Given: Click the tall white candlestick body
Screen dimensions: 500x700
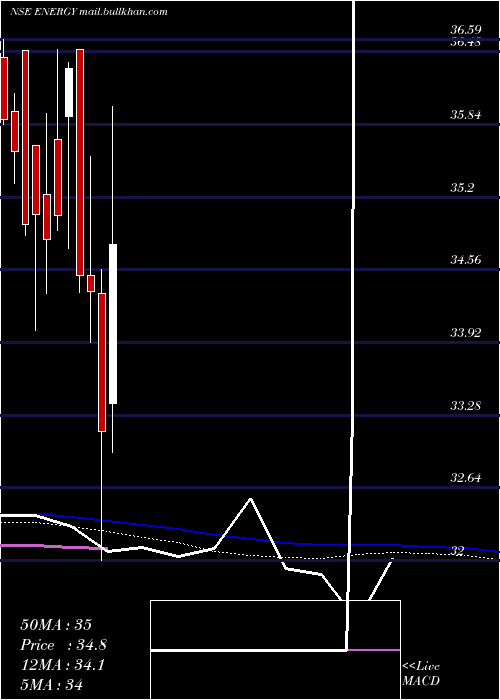Looking at the screenshot, I should coord(113,324).
